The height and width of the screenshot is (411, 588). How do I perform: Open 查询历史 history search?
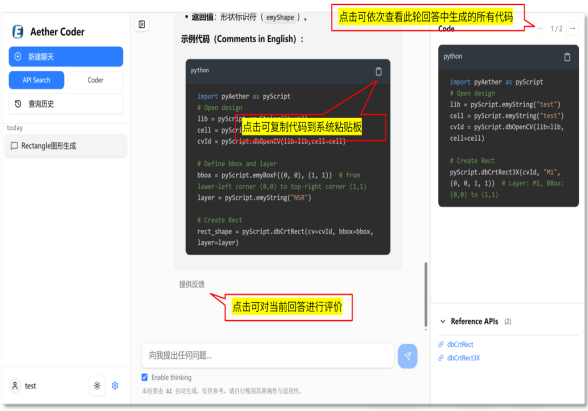point(66,104)
